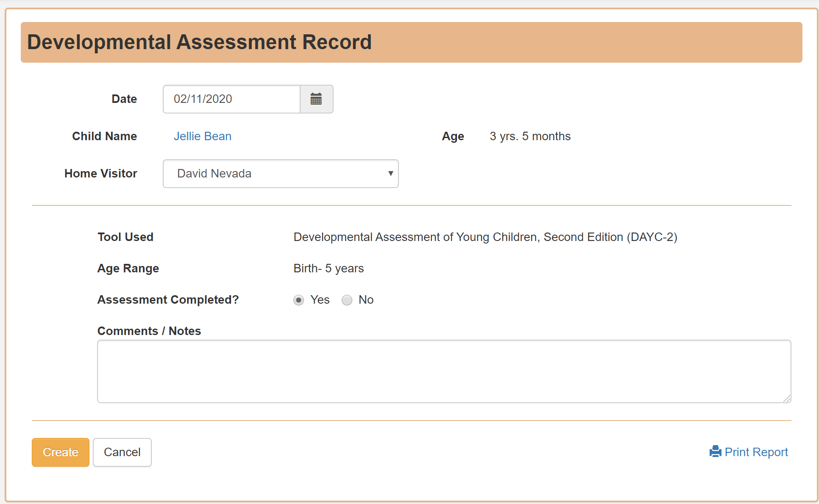The width and height of the screenshot is (819, 504).
Task: Click in the Comments / Notes text area
Action: (444, 371)
